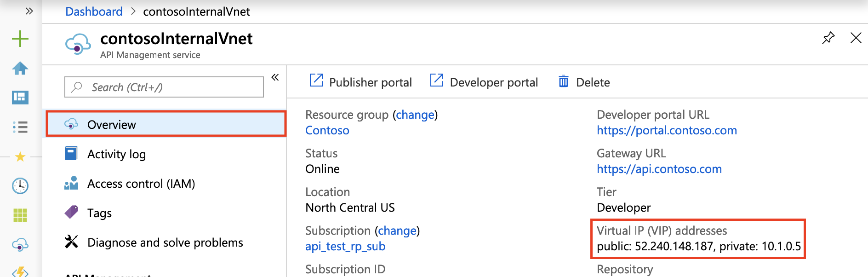Collapse the resource menu with the double chevron

click(x=275, y=77)
